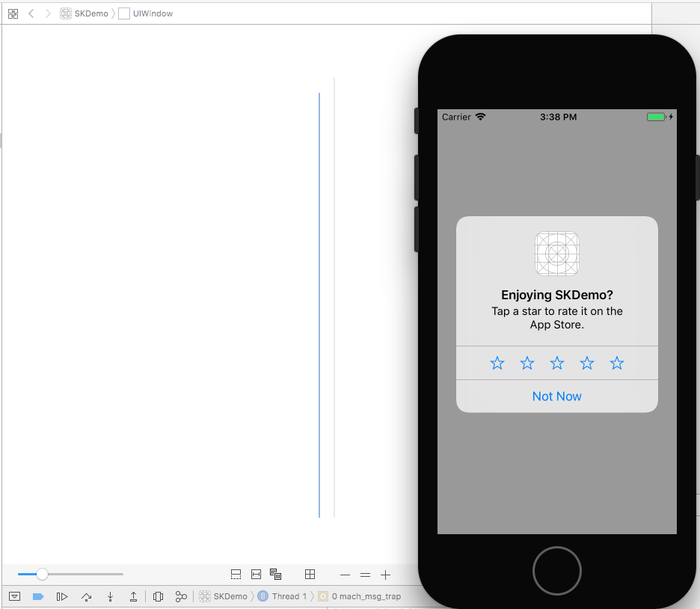Hide the debug area
Screen dimensions: 700x609
pos(15,596)
